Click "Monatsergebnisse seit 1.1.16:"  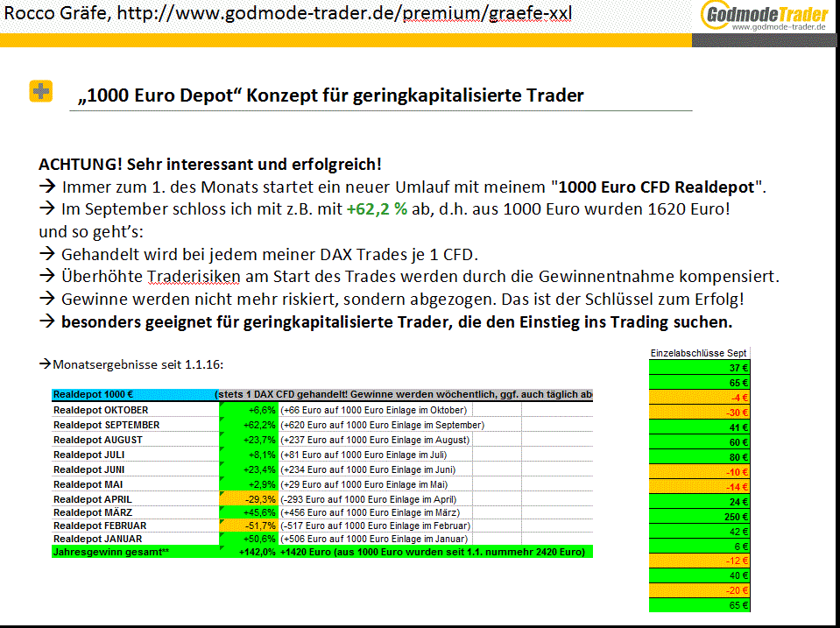tap(131, 364)
